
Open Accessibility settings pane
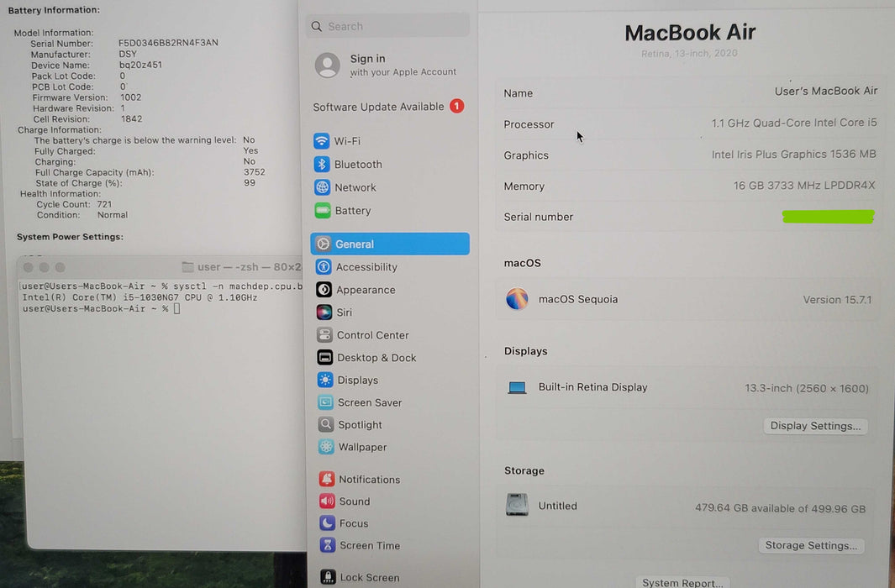coord(366,267)
